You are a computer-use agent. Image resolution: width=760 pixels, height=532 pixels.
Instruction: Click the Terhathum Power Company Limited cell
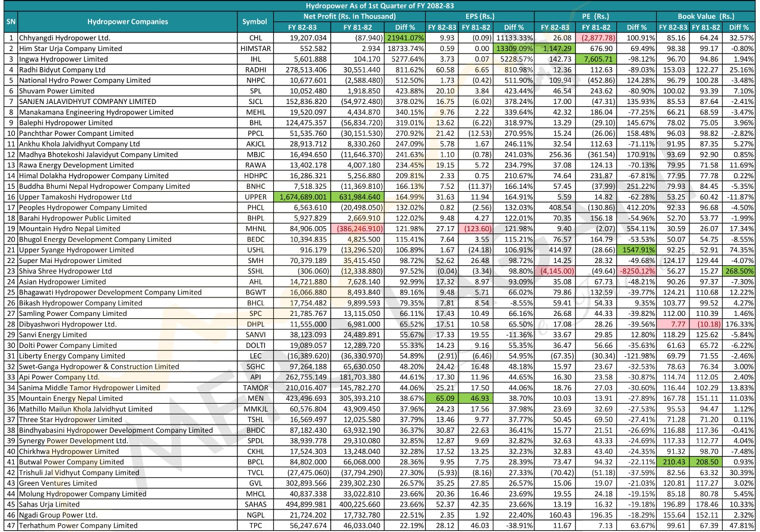[78, 525]
